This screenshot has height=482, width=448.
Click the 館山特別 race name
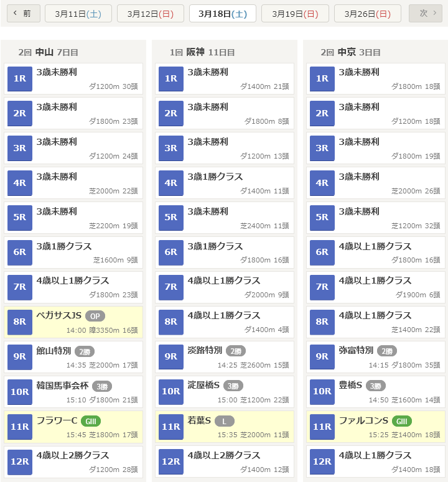point(54,350)
